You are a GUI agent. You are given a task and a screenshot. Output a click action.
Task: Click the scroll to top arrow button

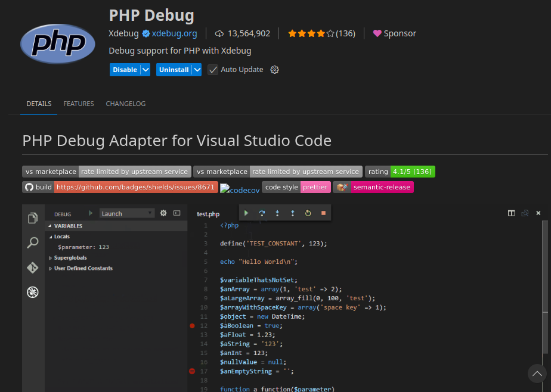[537, 374]
